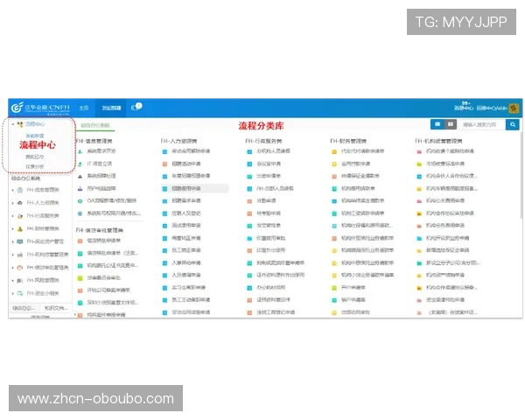Open the 人事异动申请 process link
The height and width of the screenshot is (420, 525).
[186, 262]
